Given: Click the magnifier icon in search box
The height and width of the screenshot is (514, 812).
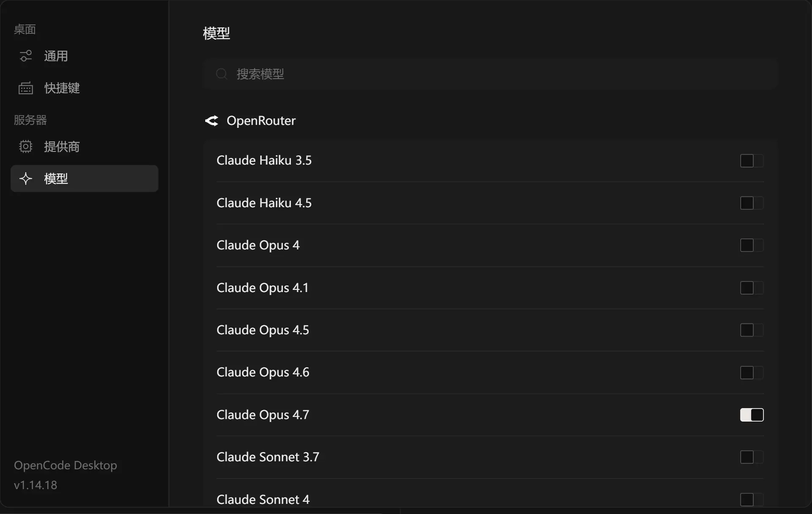Looking at the screenshot, I should tap(222, 74).
